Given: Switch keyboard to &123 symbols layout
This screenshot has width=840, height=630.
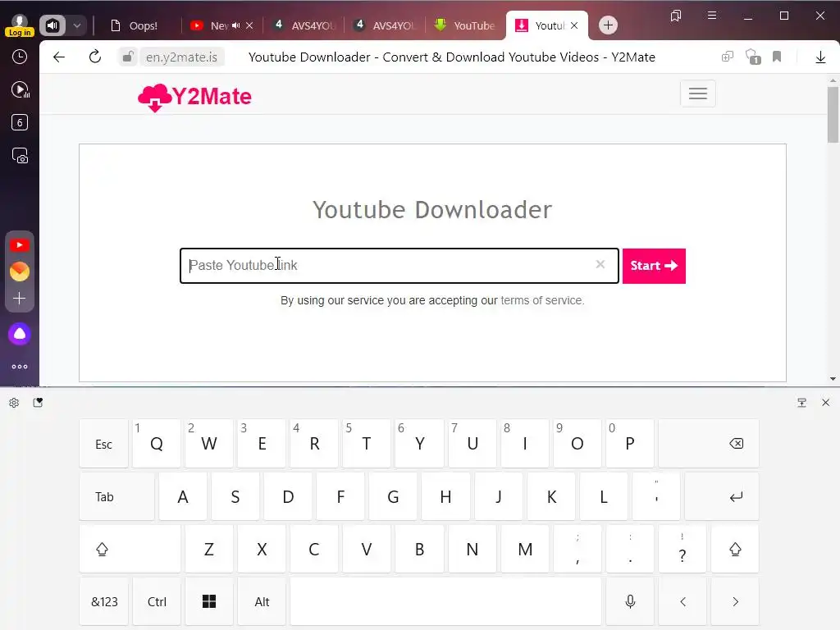Looking at the screenshot, I should tap(104, 601).
